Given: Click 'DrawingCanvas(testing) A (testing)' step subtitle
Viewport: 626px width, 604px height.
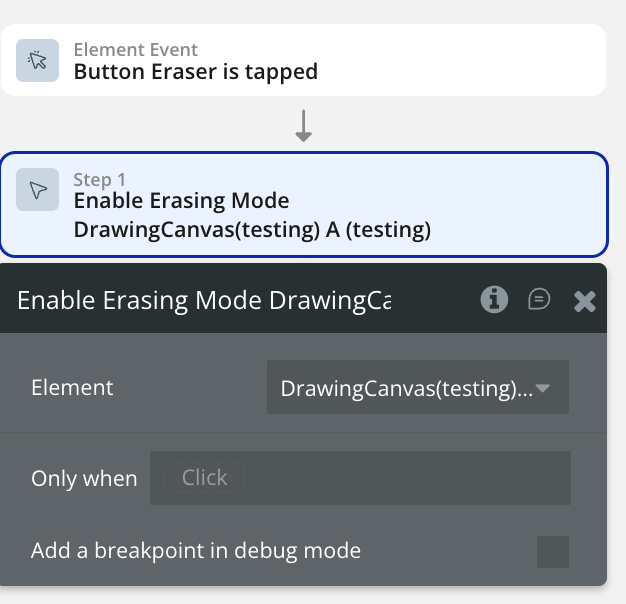Looking at the screenshot, I should [x=252, y=230].
